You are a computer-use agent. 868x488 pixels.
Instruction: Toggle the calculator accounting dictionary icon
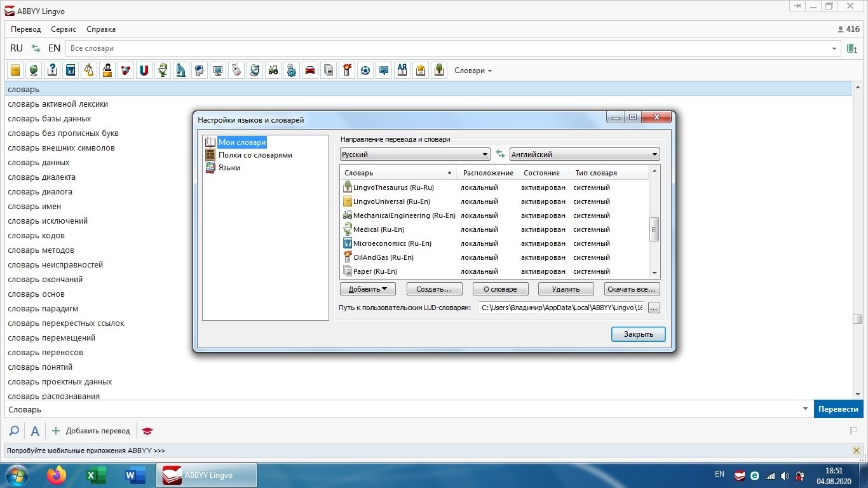pyautogui.click(x=71, y=71)
